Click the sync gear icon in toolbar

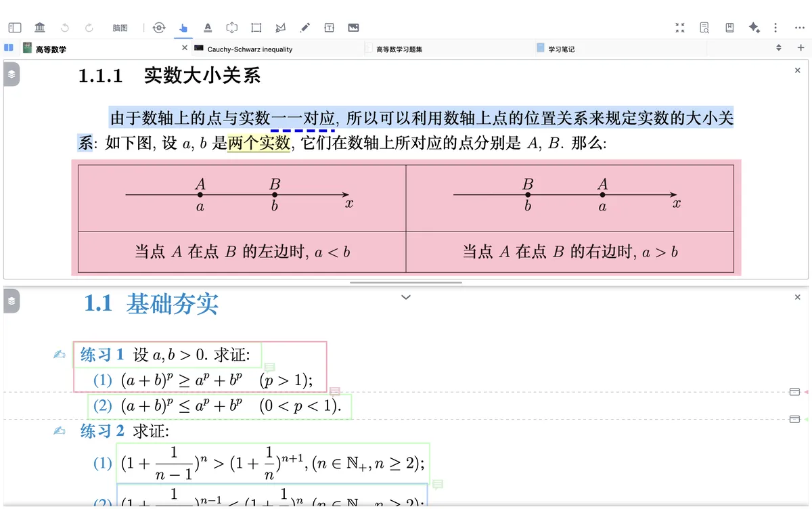pyautogui.click(x=159, y=28)
